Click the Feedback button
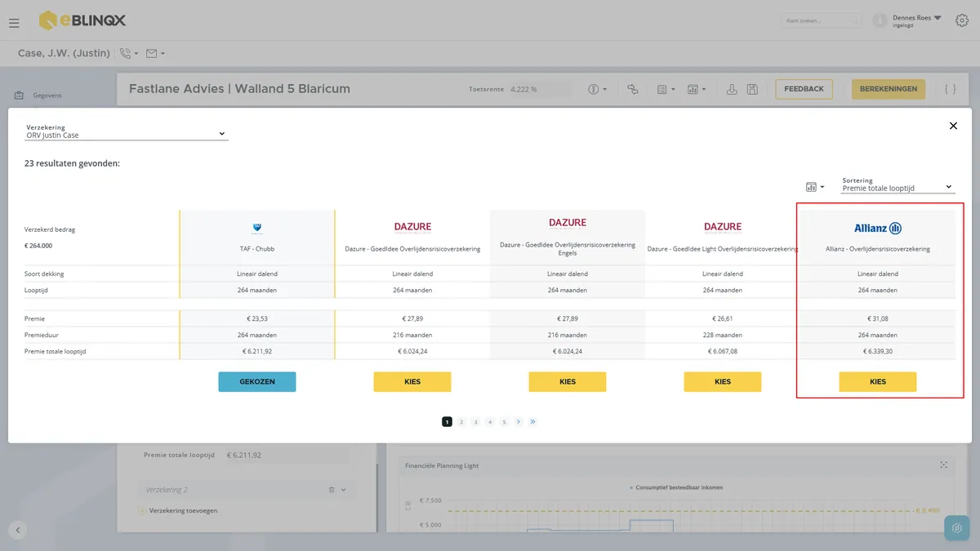The height and width of the screenshot is (551, 980). click(804, 89)
